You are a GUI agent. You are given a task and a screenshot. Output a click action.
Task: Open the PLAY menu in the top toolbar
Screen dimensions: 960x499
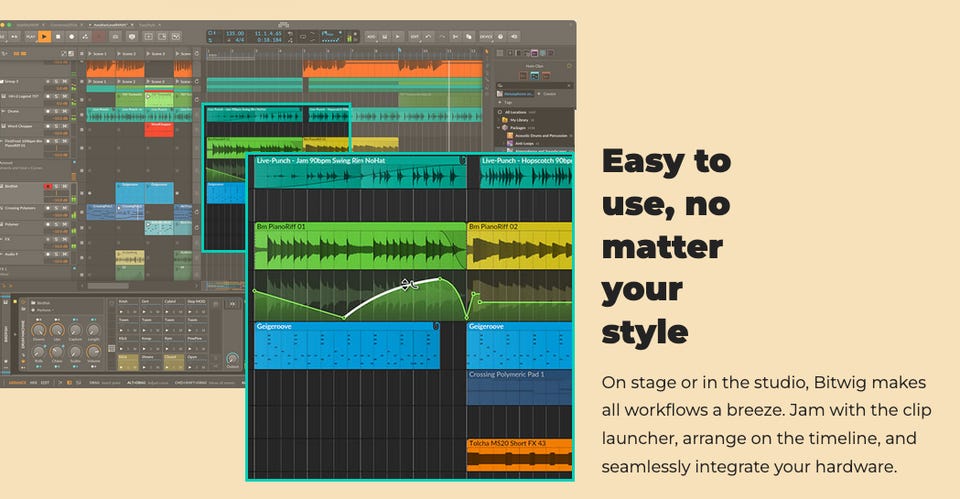[31, 36]
